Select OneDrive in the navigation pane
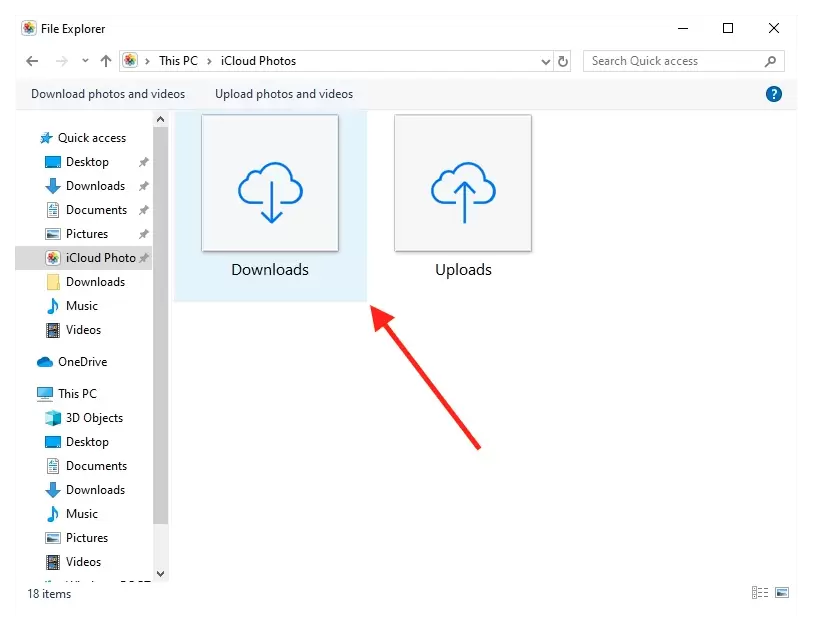Viewport: 813px width, 631px height. [x=82, y=362]
